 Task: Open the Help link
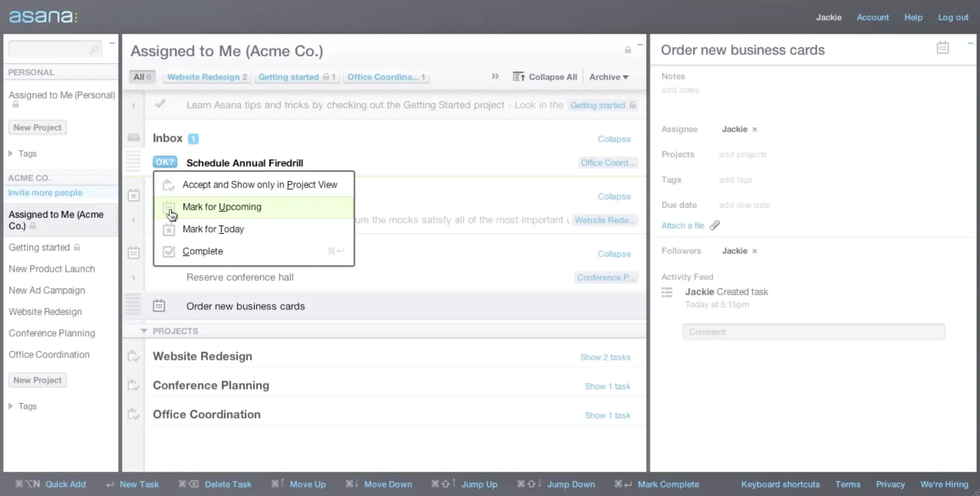point(913,17)
